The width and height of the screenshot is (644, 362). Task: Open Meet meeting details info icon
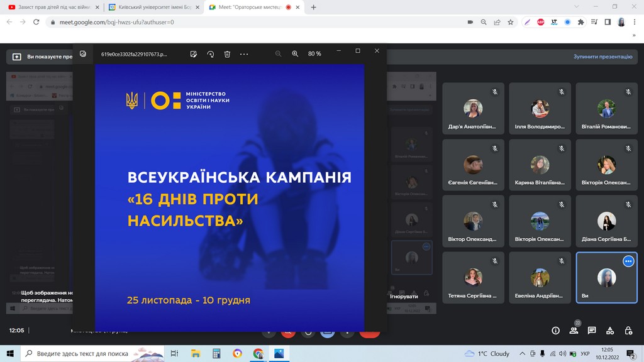(555, 331)
